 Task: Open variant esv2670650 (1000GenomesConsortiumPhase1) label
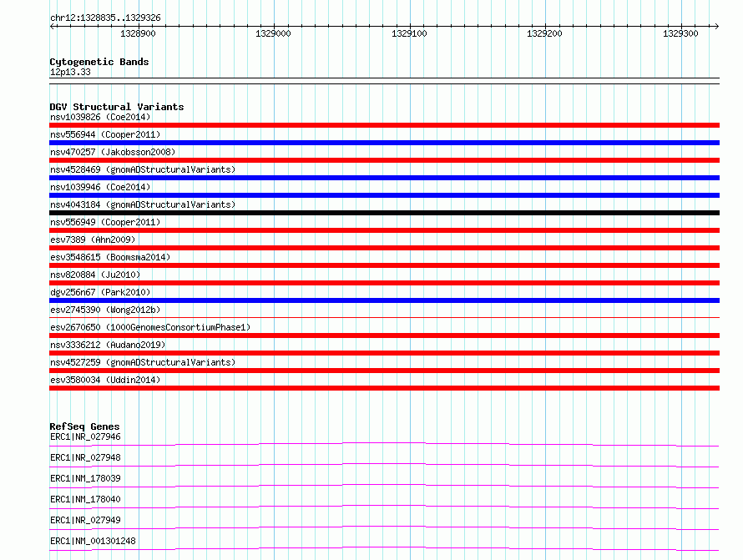click(x=150, y=327)
